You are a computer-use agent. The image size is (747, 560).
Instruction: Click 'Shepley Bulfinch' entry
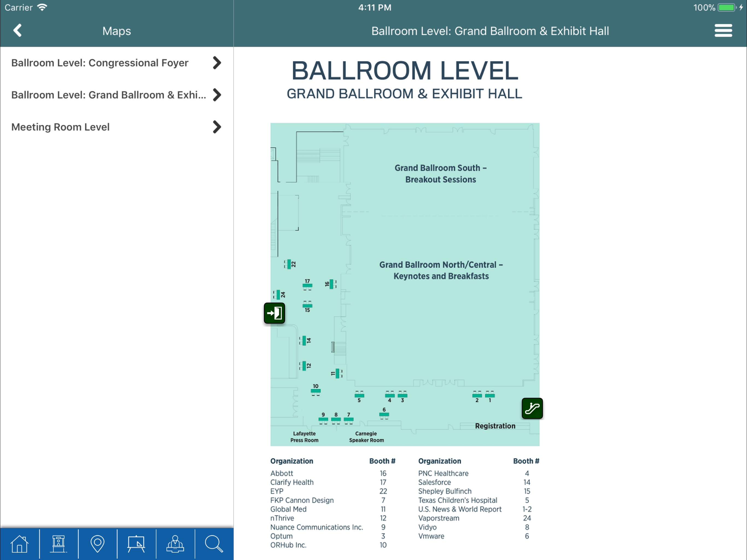pyautogui.click(x=445, y=491)
